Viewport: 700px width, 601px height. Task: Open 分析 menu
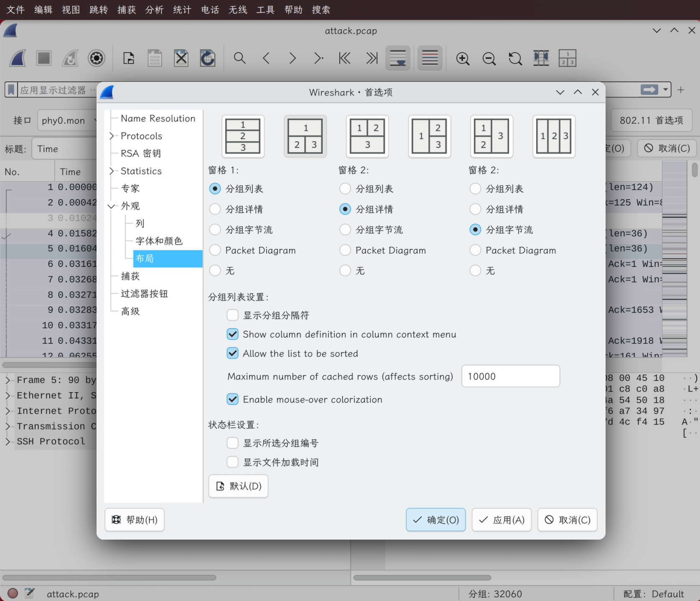pyautogui.click(x=154, y=10)
